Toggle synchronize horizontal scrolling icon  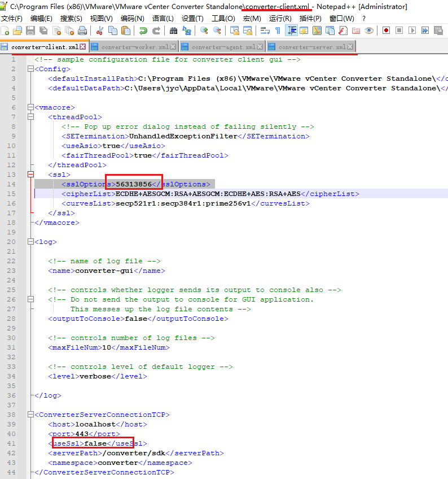click(x=248, y=31)
